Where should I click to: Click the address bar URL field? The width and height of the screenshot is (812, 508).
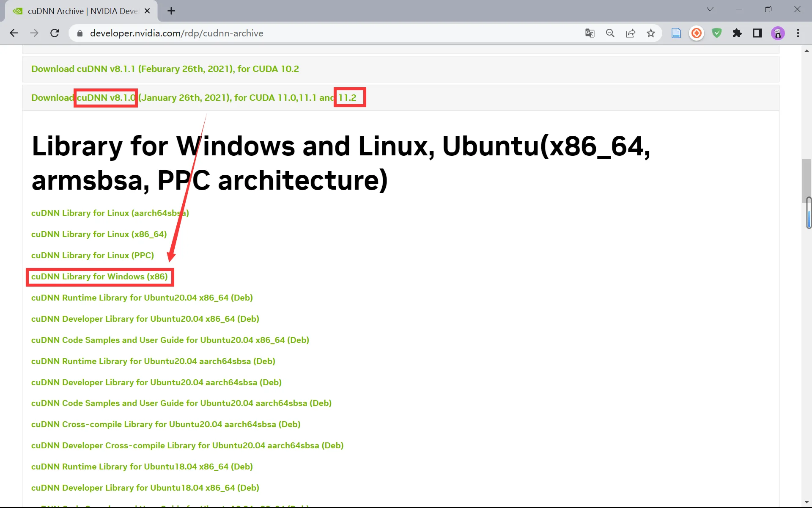296,33
